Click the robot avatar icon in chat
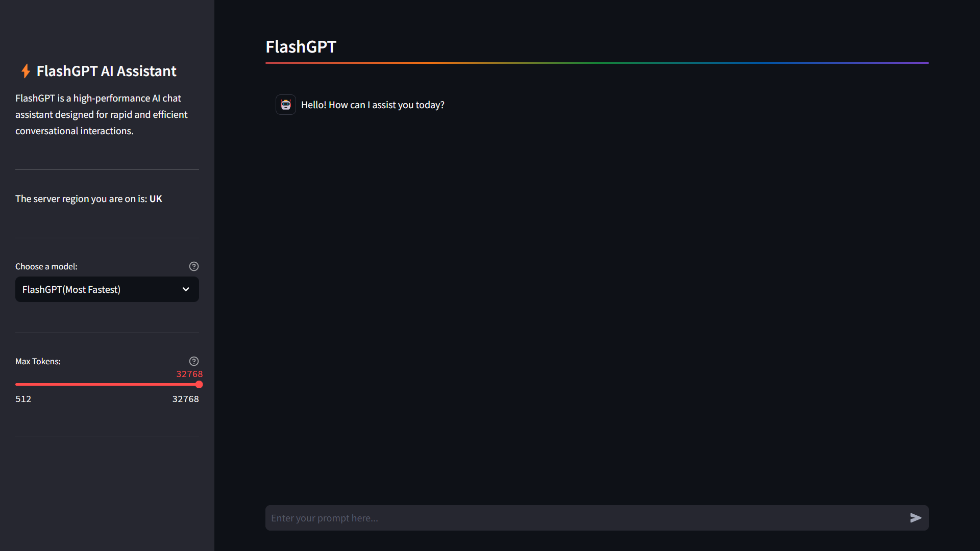Viewport: 980px width, 551px height. pos(286,105)
